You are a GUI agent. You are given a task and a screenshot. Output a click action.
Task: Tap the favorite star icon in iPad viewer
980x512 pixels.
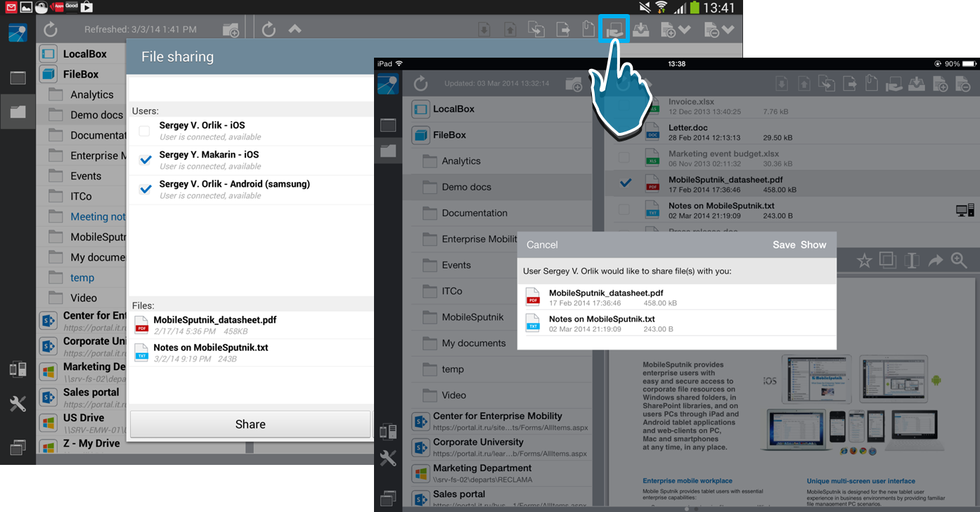point(864,261)
